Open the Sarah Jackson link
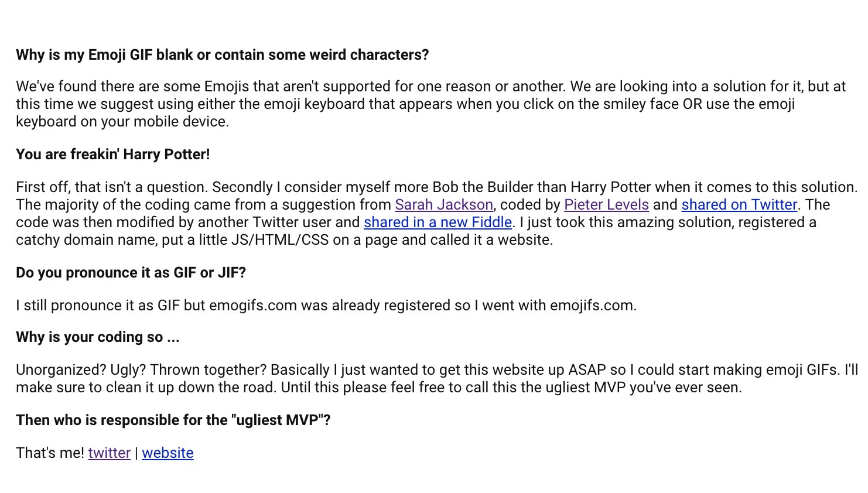The image size is (868, 493). point(444,205)
